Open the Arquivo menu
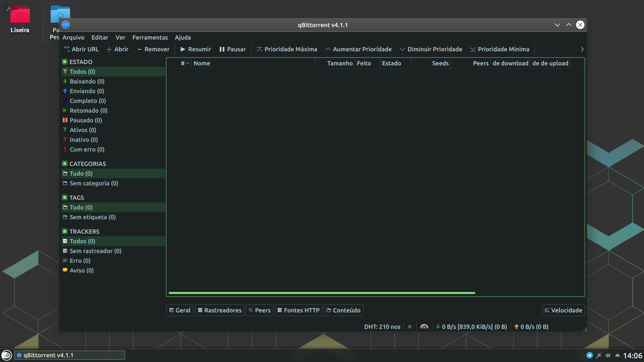Viewport: 644px width, 362px height. [73, 38]
